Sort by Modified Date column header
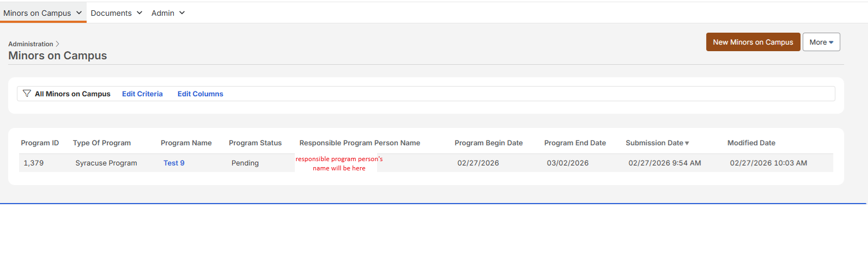Viewport: 868px width, 258px height. tap(751, 143)
